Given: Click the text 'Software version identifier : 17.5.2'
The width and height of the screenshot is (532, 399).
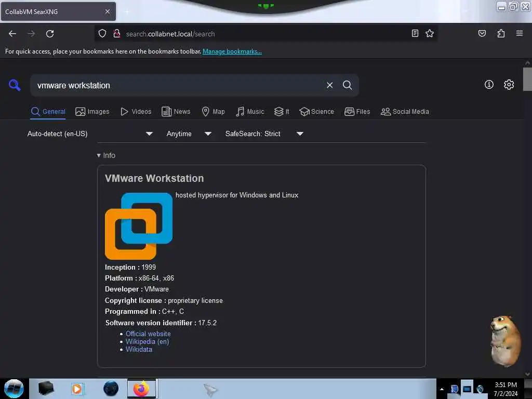Looking at the screenshot, I should 161,323.
